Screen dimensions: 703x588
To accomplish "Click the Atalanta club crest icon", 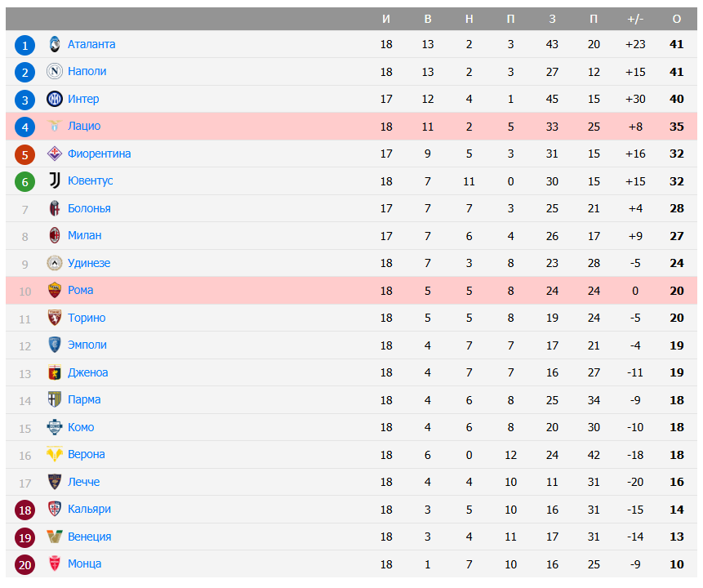I will pyautogui.click(x=55, y=44).
